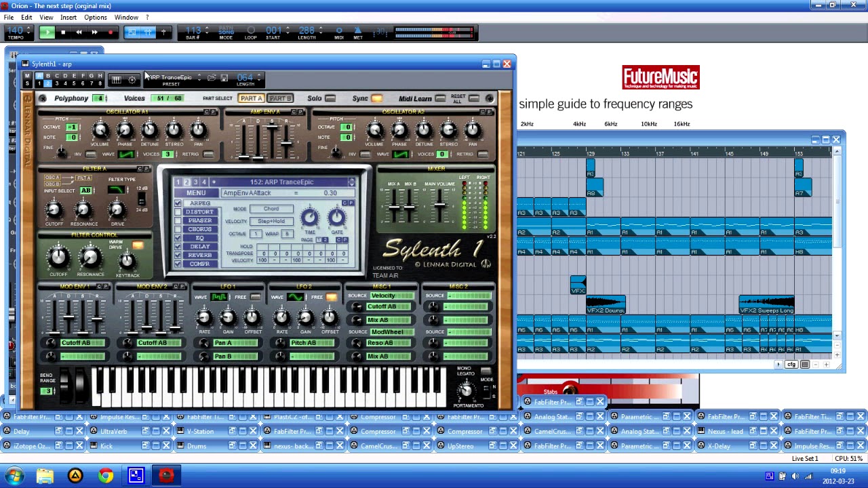This screenshot has width=868, height=488.
Task: Click the MENU button on Sylenth display
Action: (195, 193)
